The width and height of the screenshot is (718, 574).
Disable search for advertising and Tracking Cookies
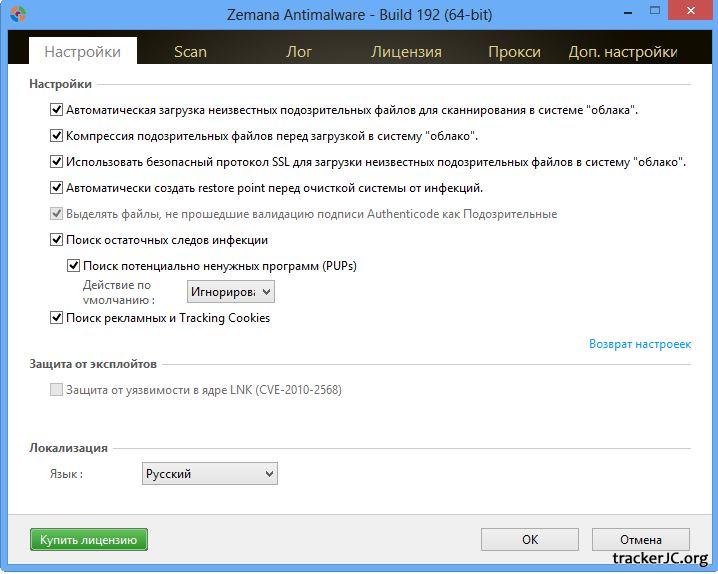coord(57,318)
